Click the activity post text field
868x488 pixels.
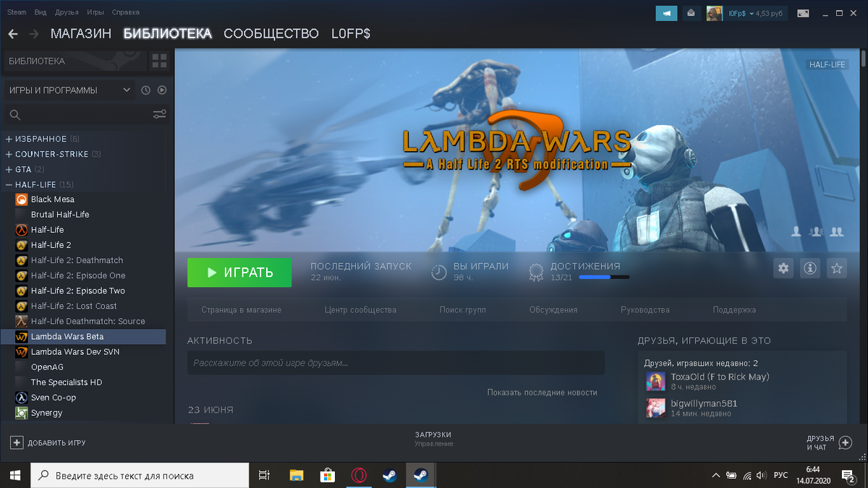pos(396,363)
